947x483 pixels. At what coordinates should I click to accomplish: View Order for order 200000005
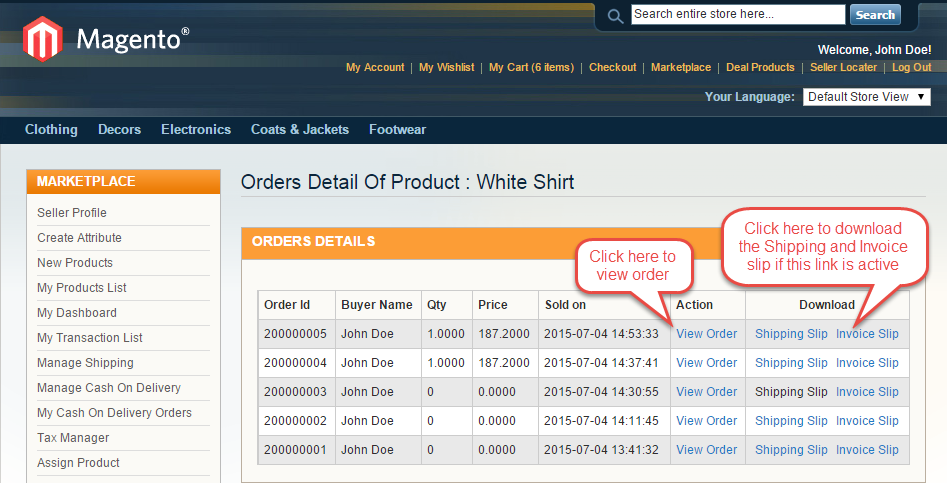point(707,334)
